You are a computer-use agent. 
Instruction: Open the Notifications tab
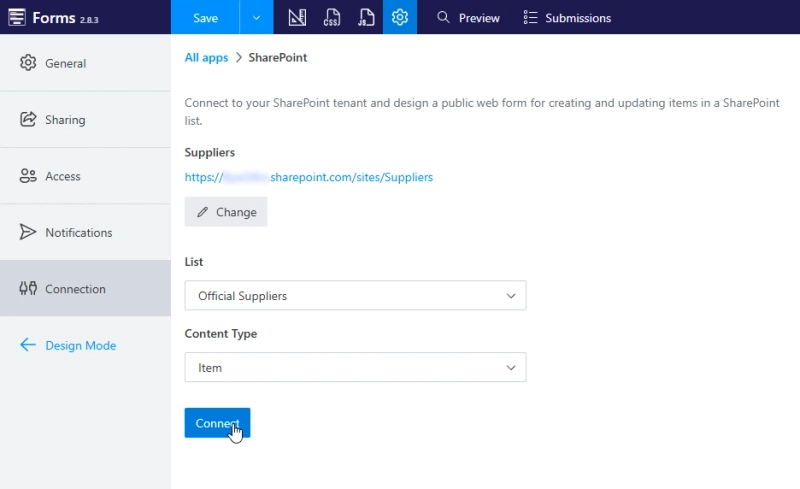(85, 232)
